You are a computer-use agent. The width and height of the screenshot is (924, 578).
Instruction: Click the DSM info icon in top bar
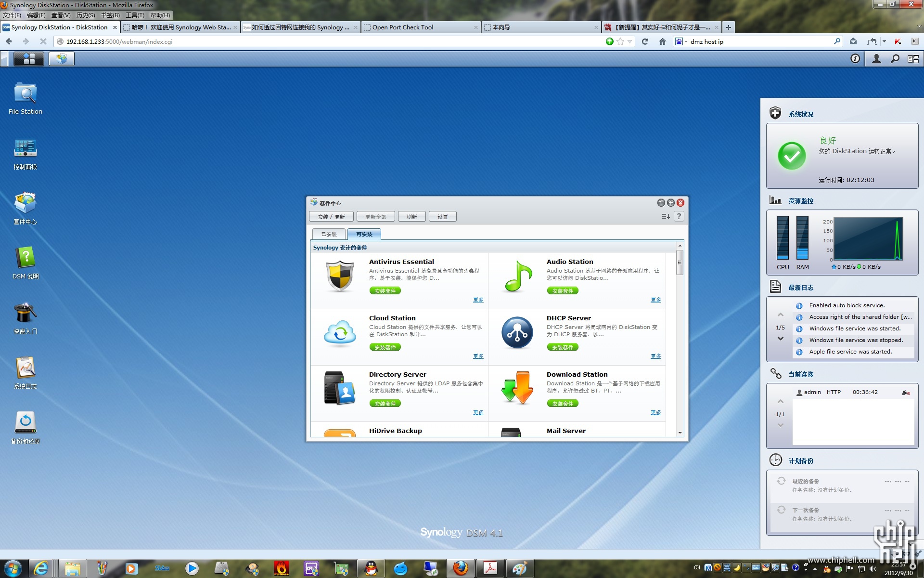point(855,59)
